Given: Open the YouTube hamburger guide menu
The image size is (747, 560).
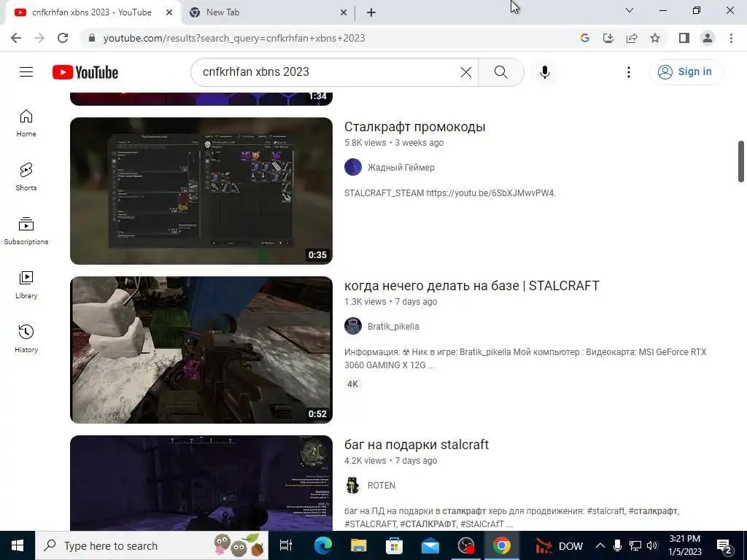Looking at the screenshot, I should pyautogui.click(x=26, y=72).
